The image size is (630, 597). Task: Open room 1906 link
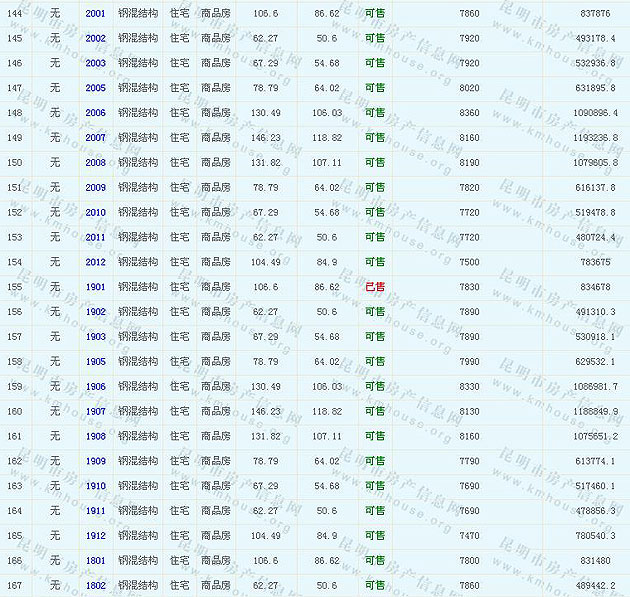[95, 386]
